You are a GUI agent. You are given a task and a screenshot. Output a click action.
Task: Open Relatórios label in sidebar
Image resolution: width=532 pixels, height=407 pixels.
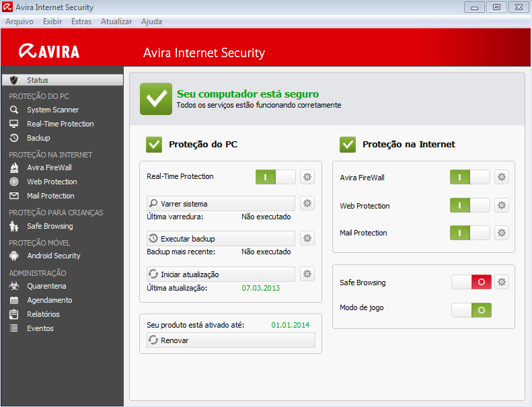(x=44, y=314)
